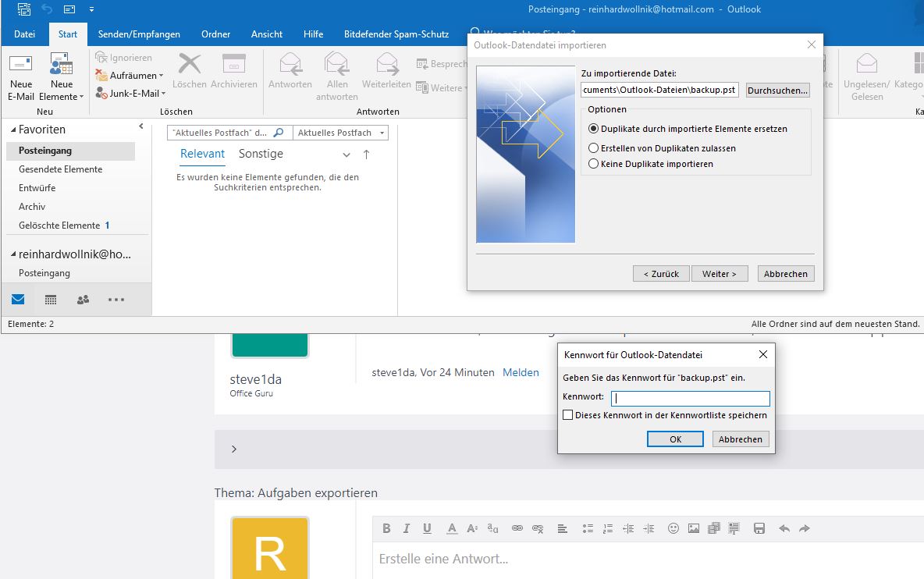
Task: Click the < Zurück button
Action: (661, 274)
